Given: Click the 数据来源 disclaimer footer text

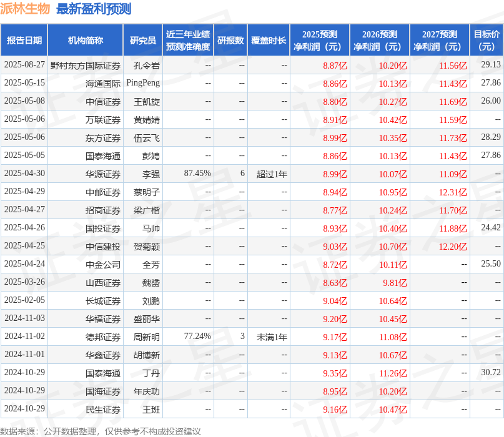Looking at the screenshot, I should tap(101, 431).
